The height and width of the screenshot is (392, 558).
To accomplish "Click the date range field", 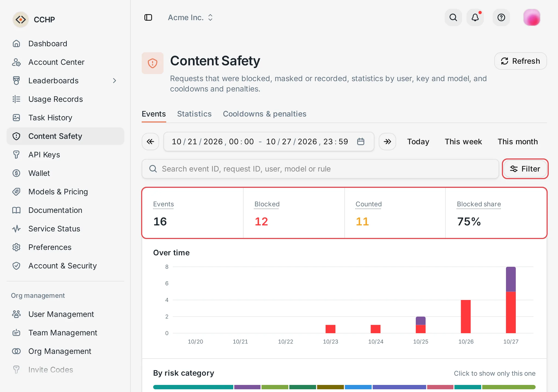I will click(269, 142).
